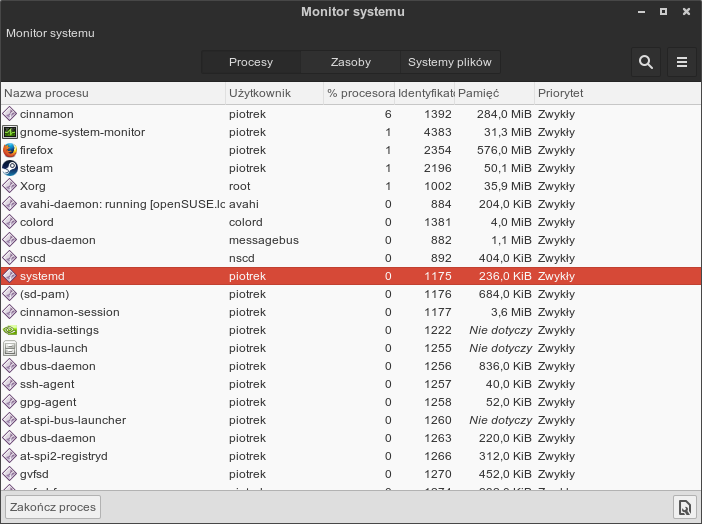Image resolution: width=702 pixels, height=524 pixels.
Task: Click the Firefox process icon
Action: coord(10,150)
